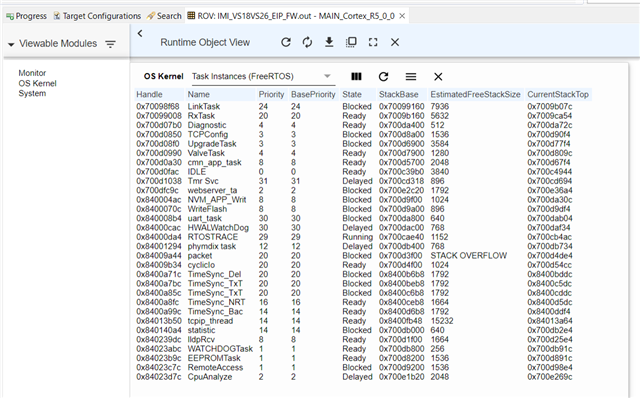The height and width of the screenshot is (398, 640).
Task: Click the fullscreen expand icon
Action: coord(373,42)
